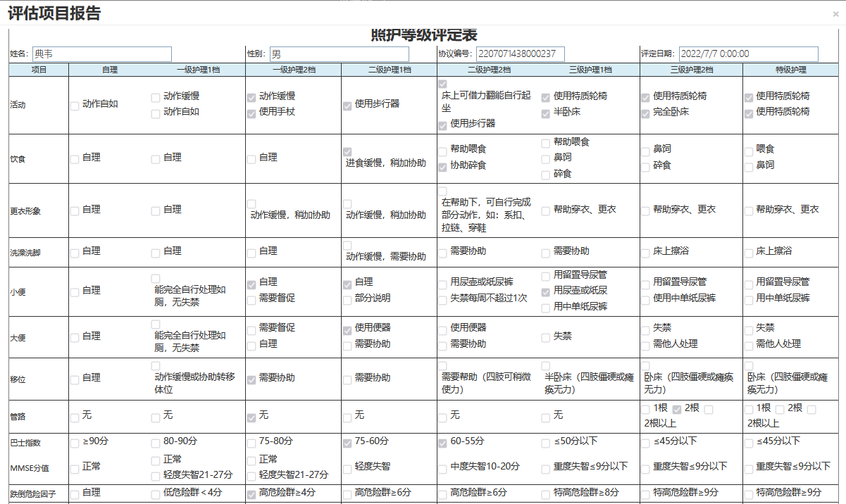Check 需要帮助（四肢可稍微使力）checkbox
This screenshot has width=846, height=504.
pyautogui.click(x=442, y=366)
